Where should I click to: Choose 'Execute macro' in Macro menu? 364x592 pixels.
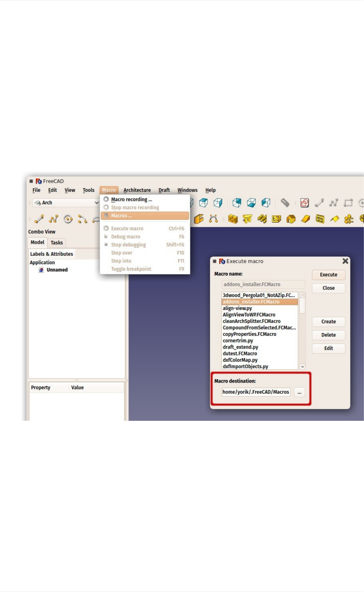click(x=145, y=228)
